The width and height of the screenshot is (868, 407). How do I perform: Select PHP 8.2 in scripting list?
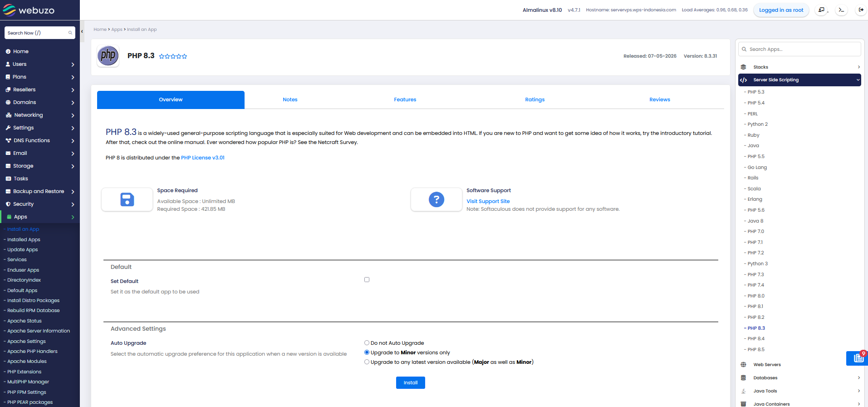tap(756, 317)
